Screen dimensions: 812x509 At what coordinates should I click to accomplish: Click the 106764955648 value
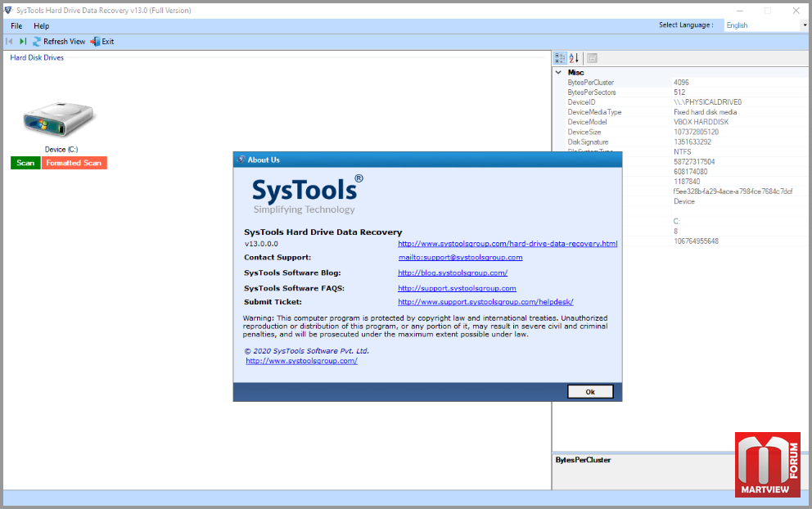(x=696, y=241)
